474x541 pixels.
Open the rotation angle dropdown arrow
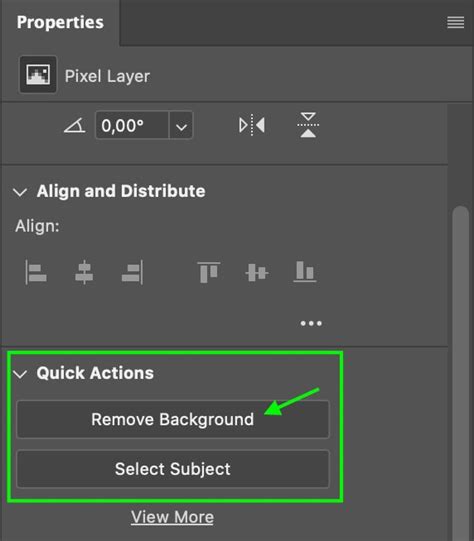coord(181,126)
